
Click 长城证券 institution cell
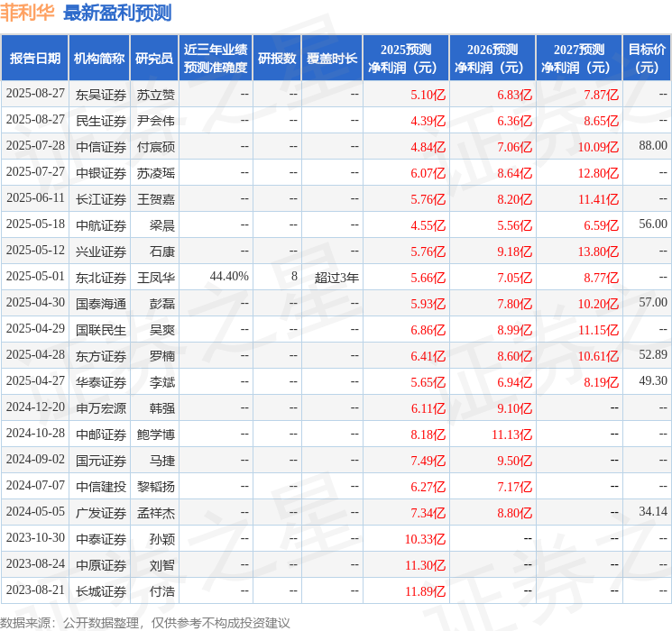101,591
